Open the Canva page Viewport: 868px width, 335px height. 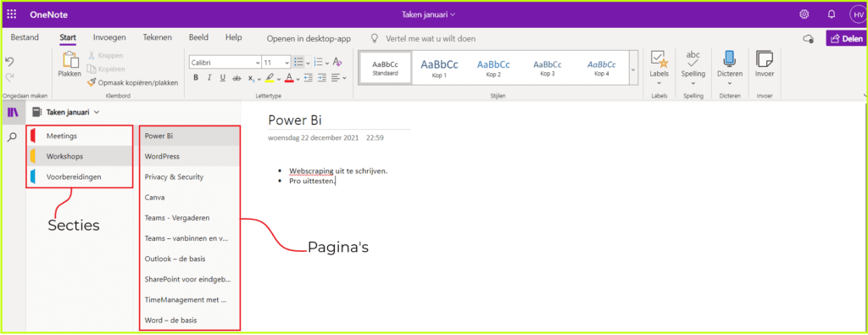(189, 197)
